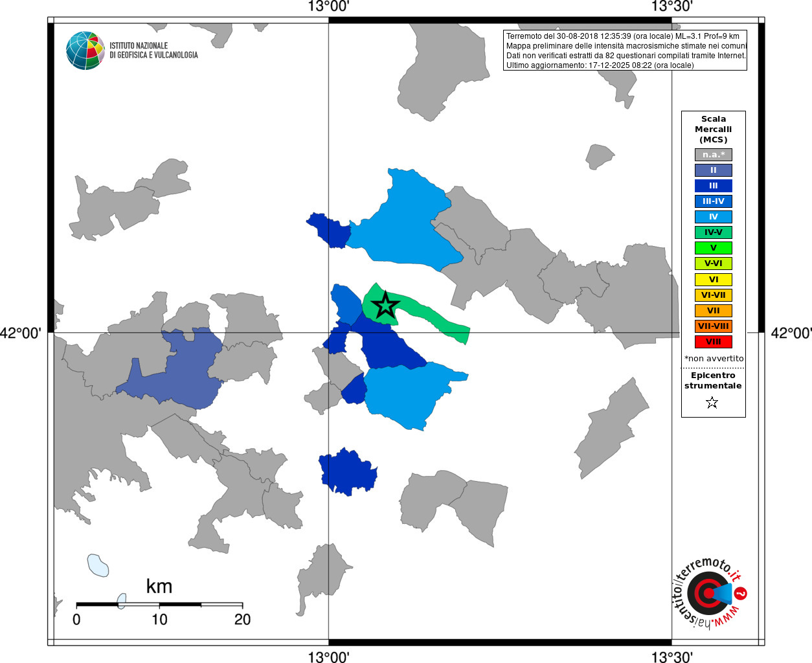Click the 'Terremoto del 30-08-2018' header line
This screenshot has height=663, width=812.
click(x=622, y=36)
